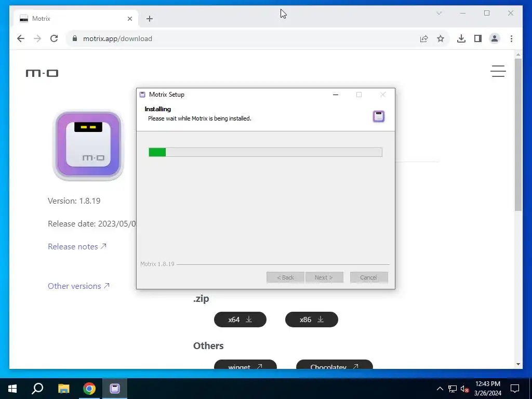Open the winget install link

(245, 364)
